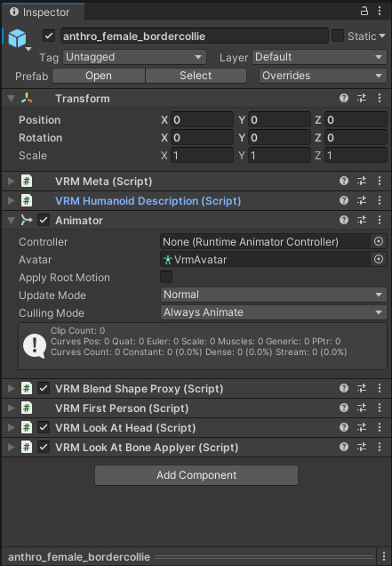Open VRM Humanoid Description preset icon
The height and width of the screenshot is (566, 392).
[x=362, y=200]
